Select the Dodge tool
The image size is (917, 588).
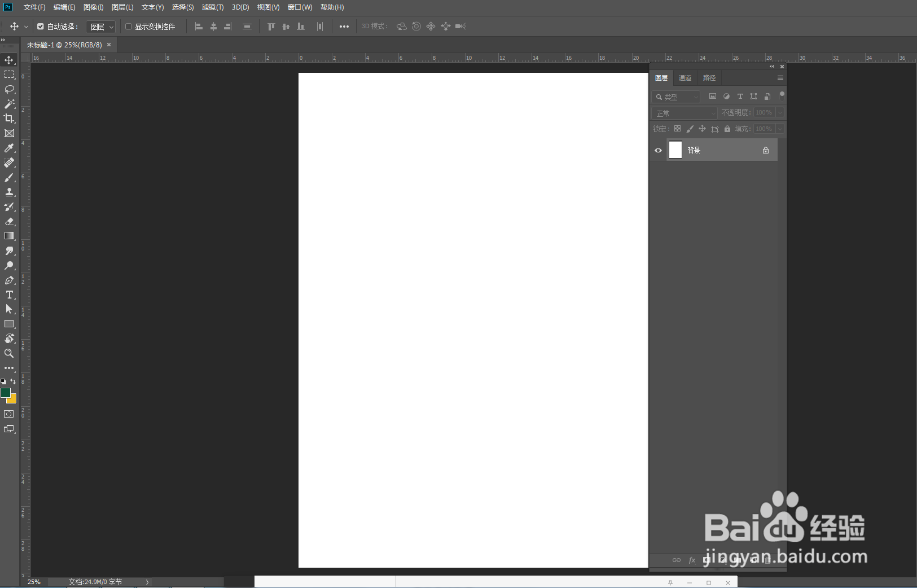[x=9, y=265]
